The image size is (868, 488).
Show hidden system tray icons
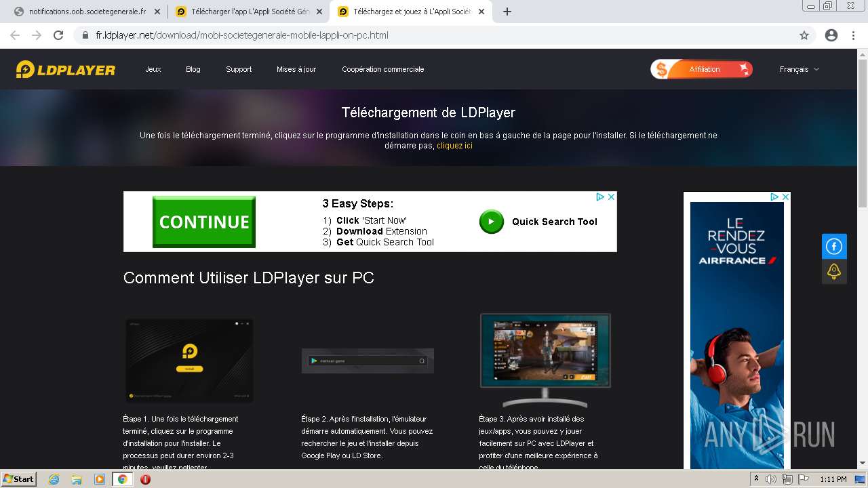pyautogui.click(x=756, y=479)
